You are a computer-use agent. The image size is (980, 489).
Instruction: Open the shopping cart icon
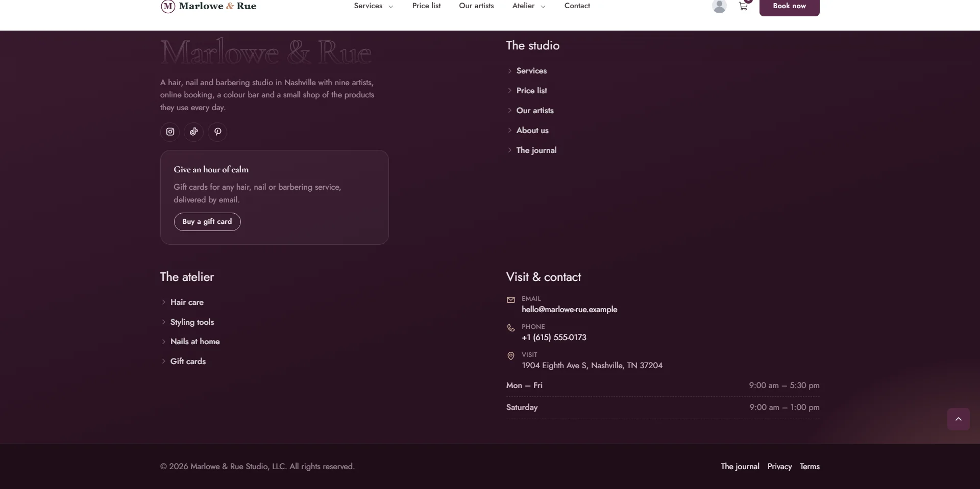click(x=743, y=6)
